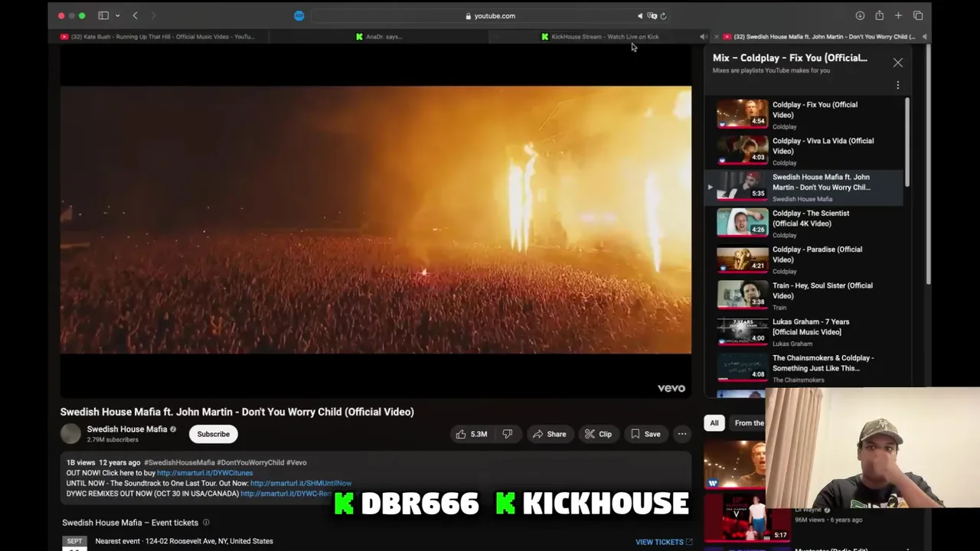Click the playlist panel scrollbar
Image resolution: width=980 pixels, height=551 pixels.
click(907, 142)
